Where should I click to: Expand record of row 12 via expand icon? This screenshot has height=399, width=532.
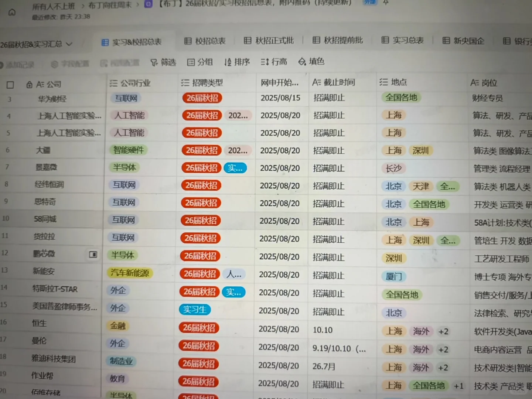(93, 254)
